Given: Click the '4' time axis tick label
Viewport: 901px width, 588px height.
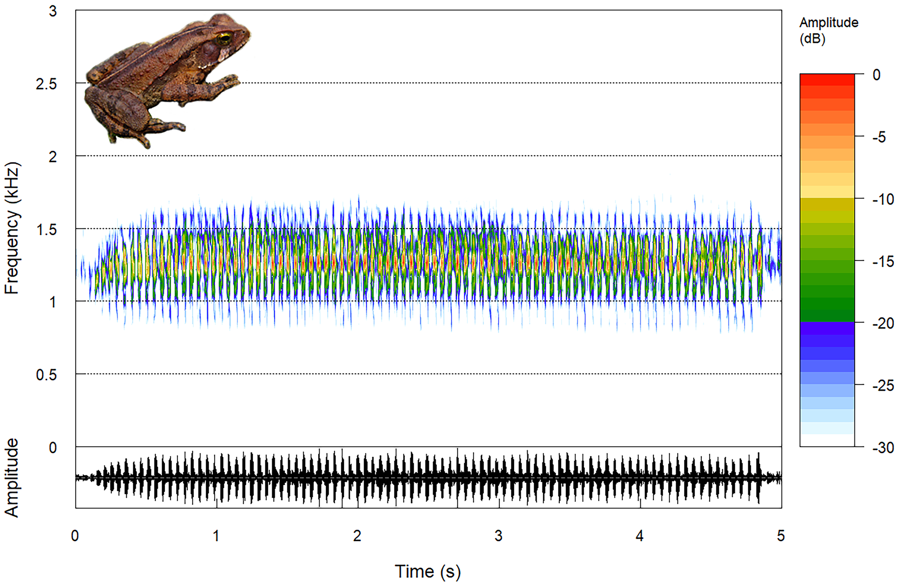Looking at the screenshot, I should point(639,536).
